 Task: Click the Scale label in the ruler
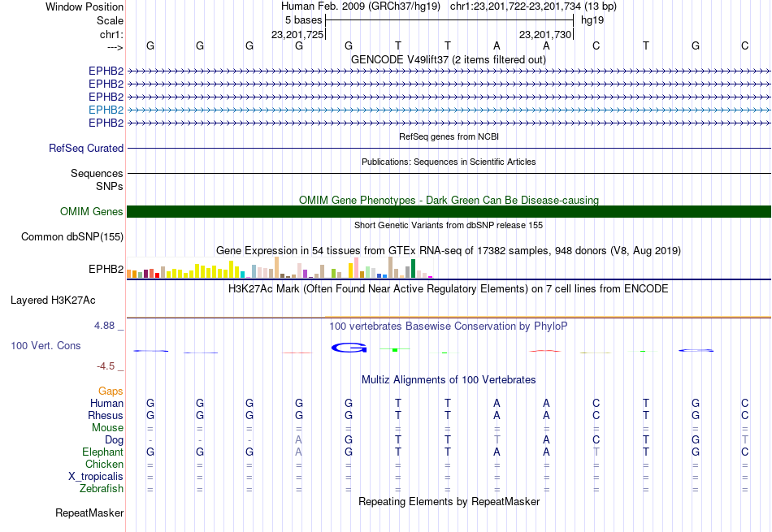tap(110, 20)
